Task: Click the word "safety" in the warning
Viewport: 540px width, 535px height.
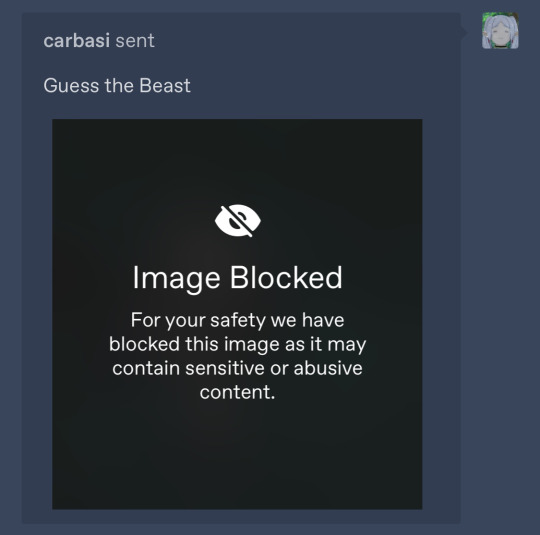Action: tap(238, 321)
